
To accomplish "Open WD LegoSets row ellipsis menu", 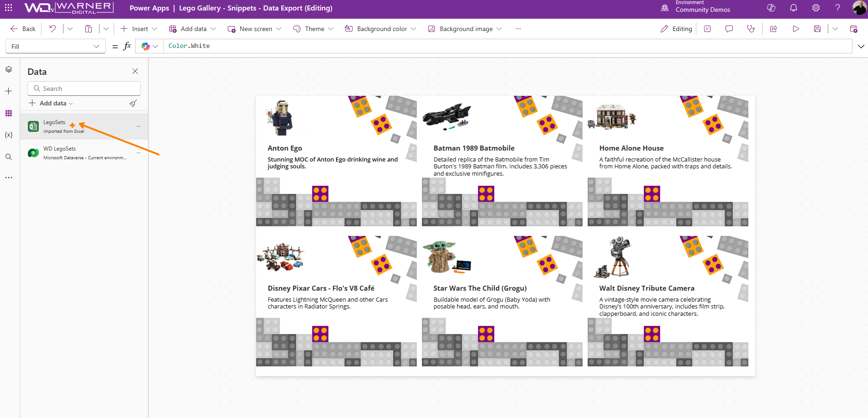I will click(x=138, y=153).
